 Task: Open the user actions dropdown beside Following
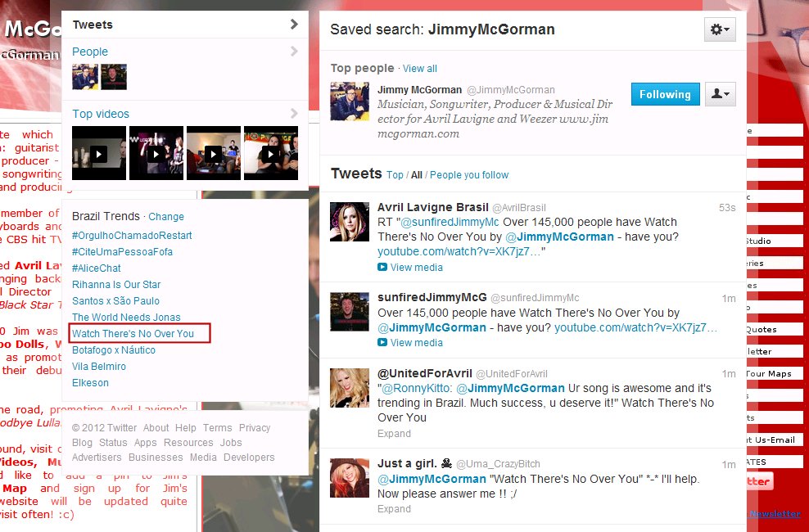[x=721, y=94]
